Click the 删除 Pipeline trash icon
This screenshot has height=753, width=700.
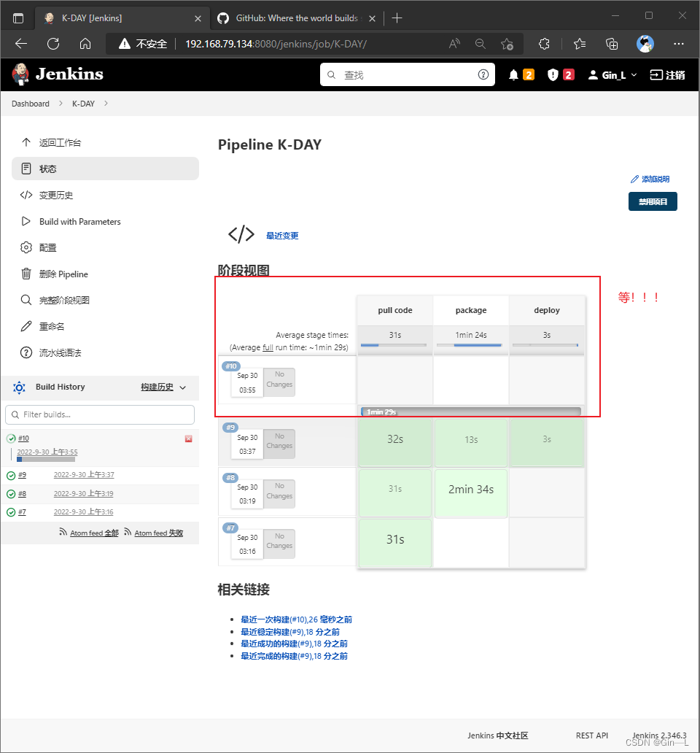[26, 274]
